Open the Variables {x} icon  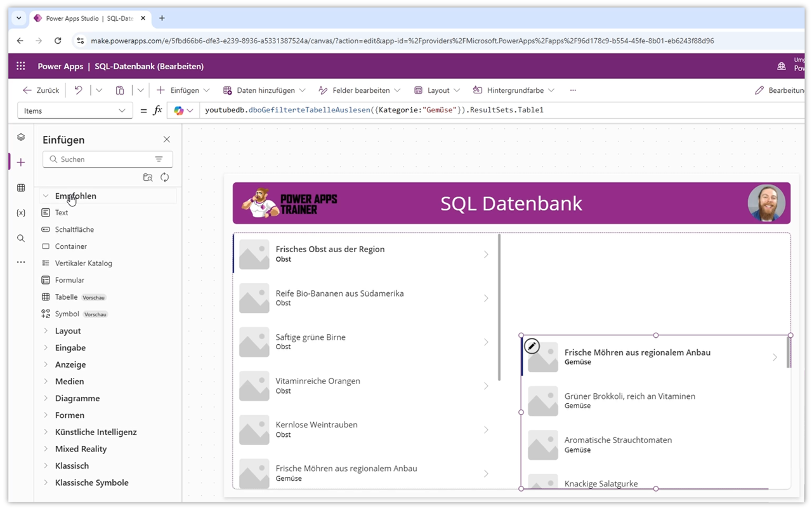[x=21, y=213]
